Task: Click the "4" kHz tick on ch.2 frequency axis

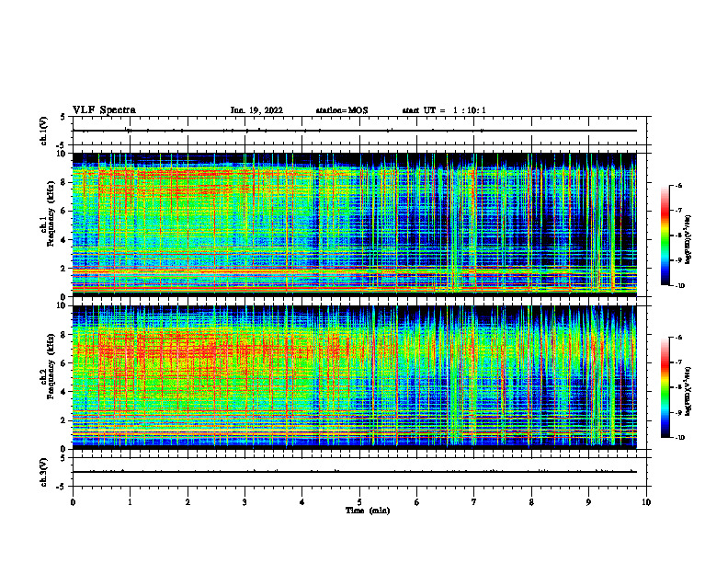Action: coord(63,392)
